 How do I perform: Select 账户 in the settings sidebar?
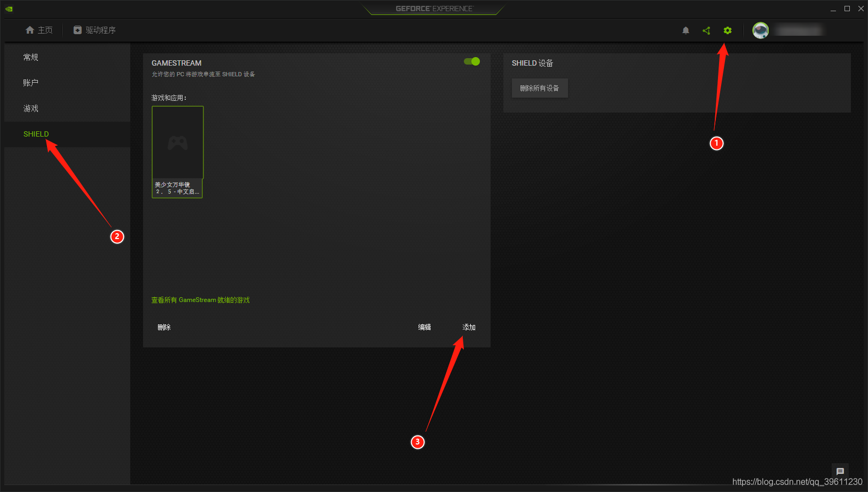pos(67,83)
